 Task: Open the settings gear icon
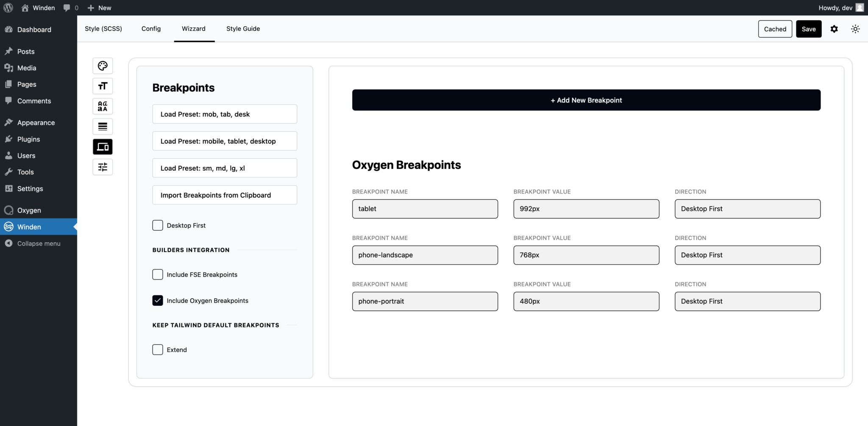click(834, 29)
